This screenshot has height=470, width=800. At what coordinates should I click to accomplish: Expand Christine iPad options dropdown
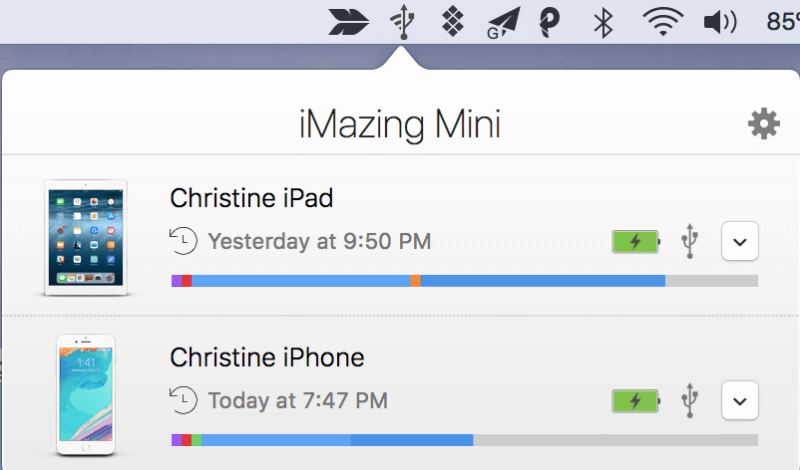coord(740,241)
